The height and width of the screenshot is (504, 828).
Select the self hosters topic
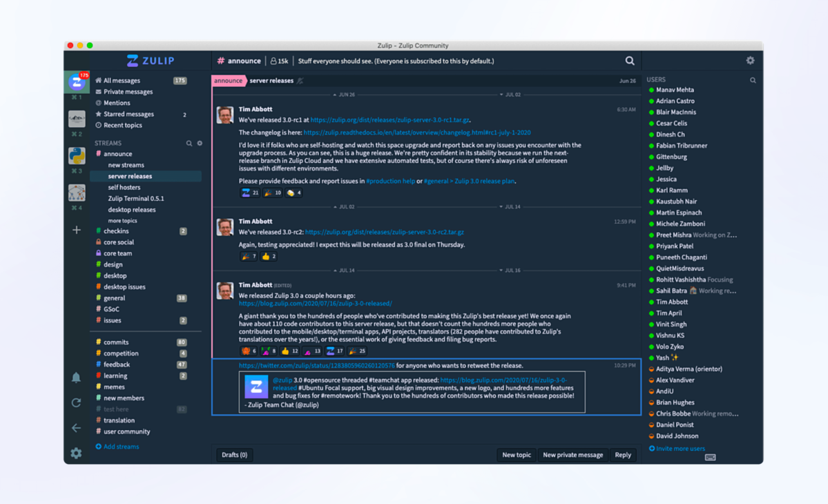pos(124,187)
